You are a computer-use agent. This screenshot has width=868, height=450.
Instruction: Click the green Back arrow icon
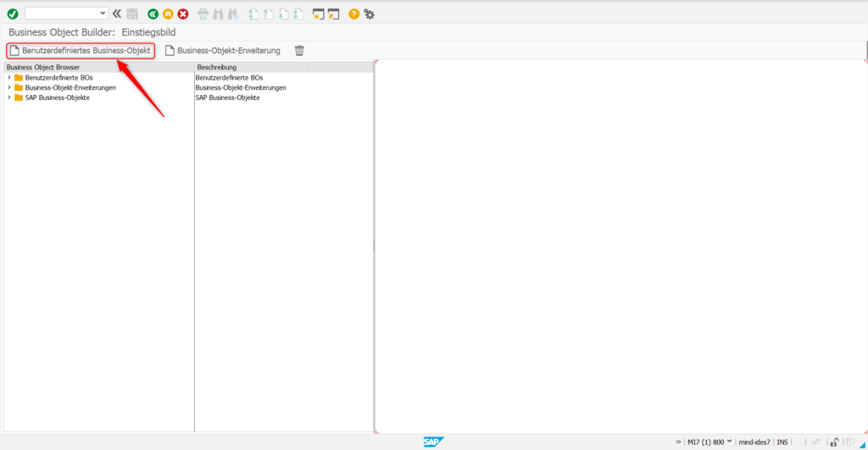pos(153,14)
